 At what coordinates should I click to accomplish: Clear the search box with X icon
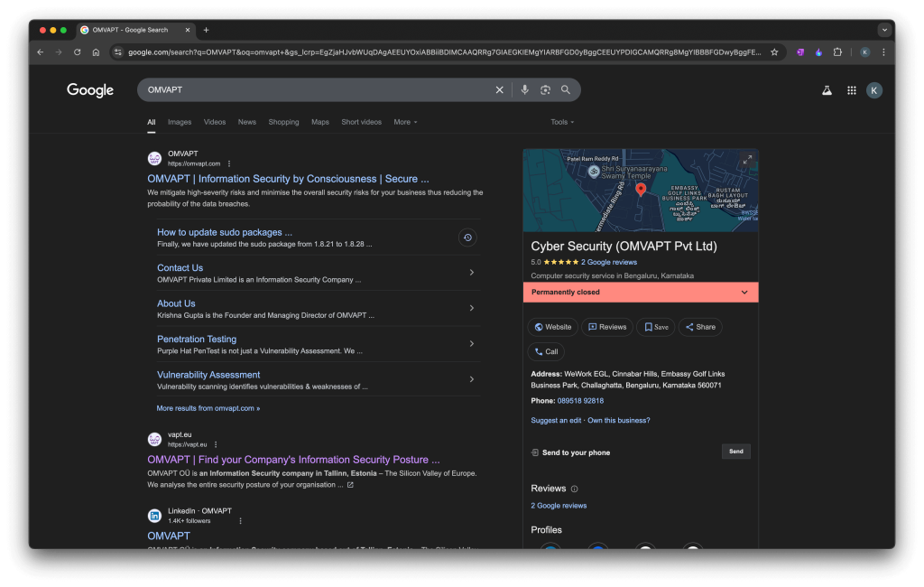tap(499, 89)
